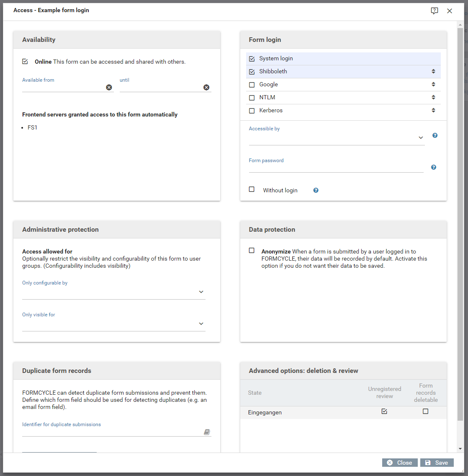Clear the 'Available from' date field
Viewport: 468px width, 476px height.
coord(109,87)
